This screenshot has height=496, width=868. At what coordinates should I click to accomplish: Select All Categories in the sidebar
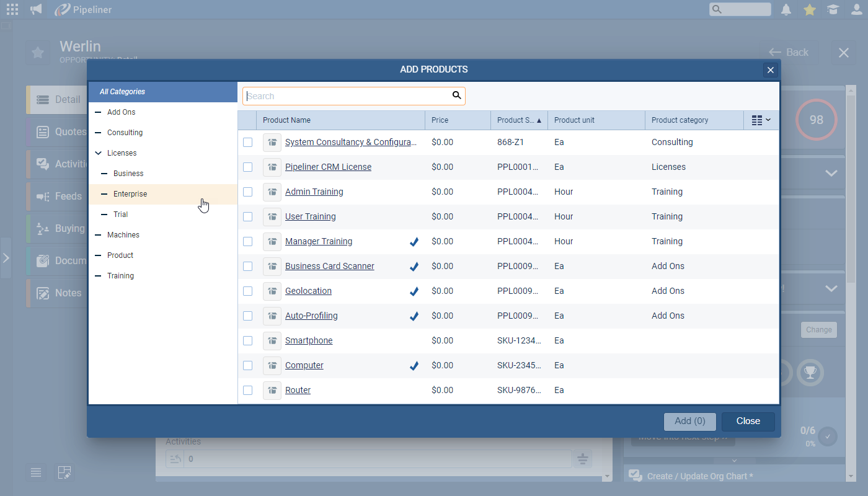(x=122, y=92)
